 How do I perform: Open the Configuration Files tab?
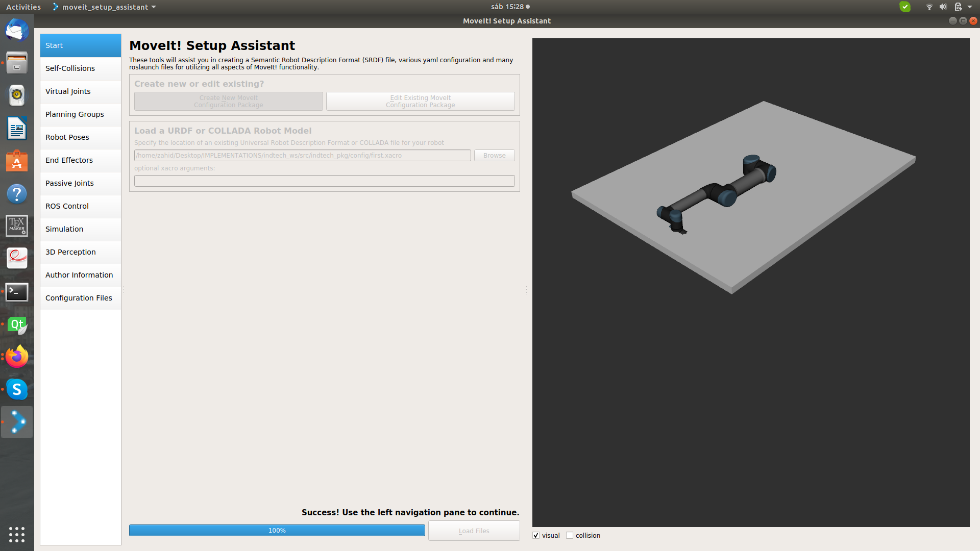(81, 298)
